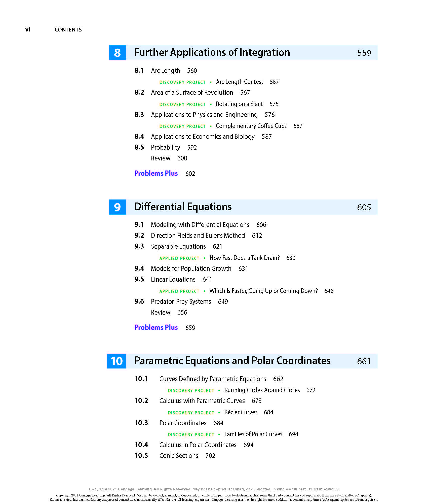The width and height of the screenshot is (428, 504).
Task: Go to section 8.5 Probability
Action: (165, 148)
